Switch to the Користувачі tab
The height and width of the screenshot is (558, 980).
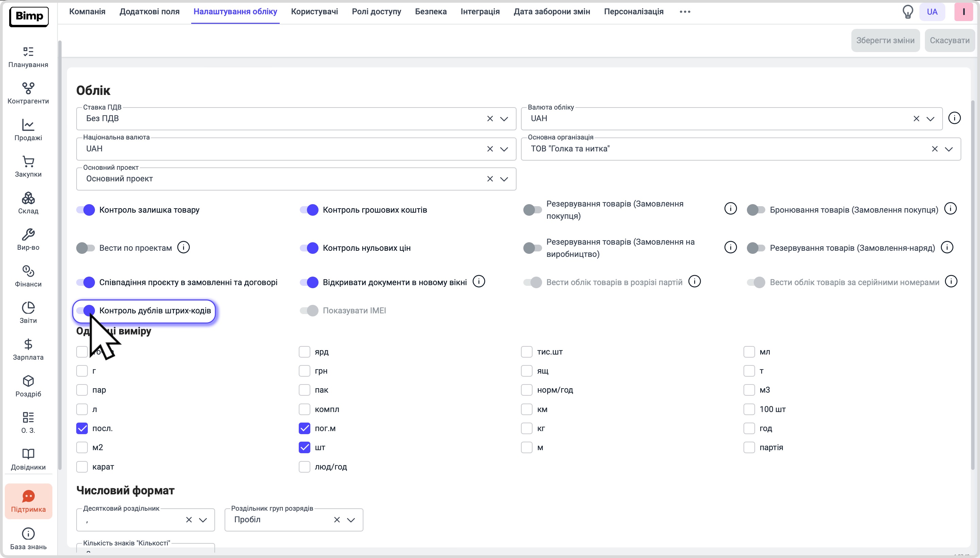(x=314, y=12)
